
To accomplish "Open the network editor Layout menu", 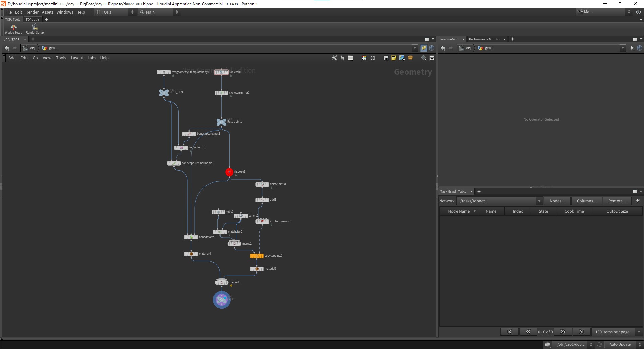I will [77, 58].
